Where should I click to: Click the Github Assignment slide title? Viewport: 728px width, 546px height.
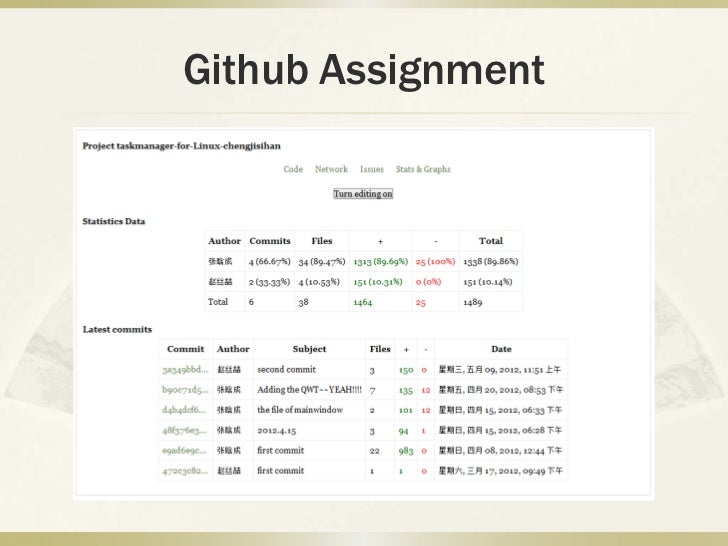click(x=364, y=70)
